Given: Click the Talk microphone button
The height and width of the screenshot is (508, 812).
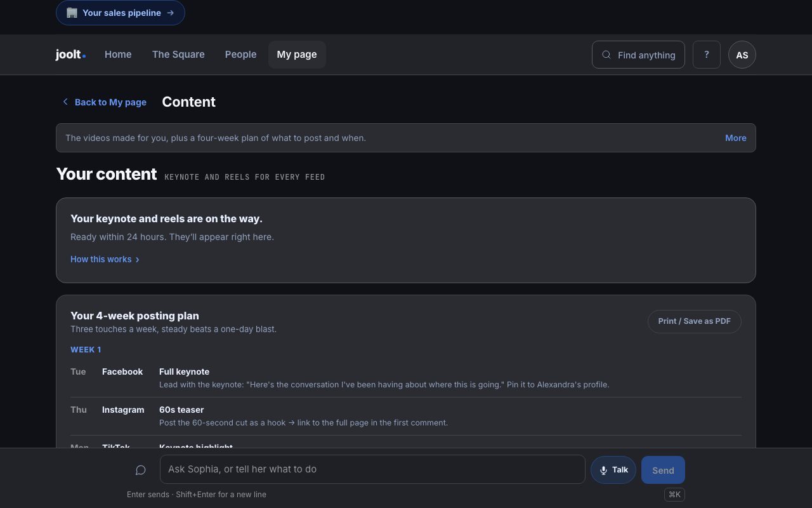Looking at the screenshot, I should (613, 470).
